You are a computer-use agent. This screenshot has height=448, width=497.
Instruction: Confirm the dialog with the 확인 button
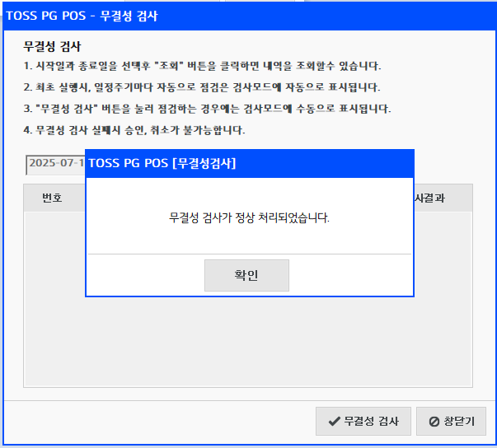[x=246, y=275]
